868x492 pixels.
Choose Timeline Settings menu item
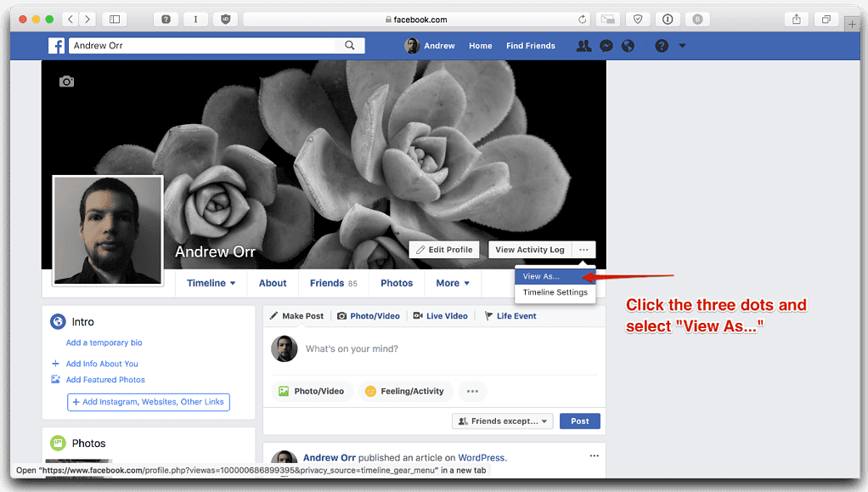[555, 292]
